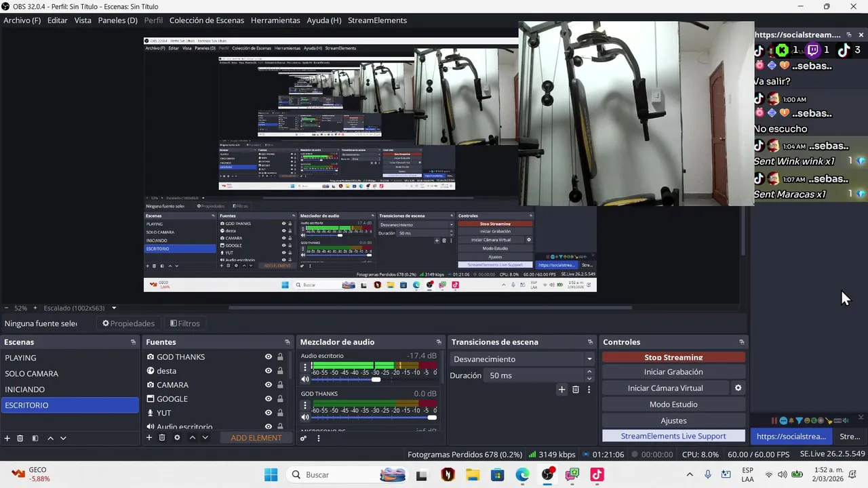Increase transition duration with up arrow
This screenshot has height=488, width=868.
tap(589, 371)
